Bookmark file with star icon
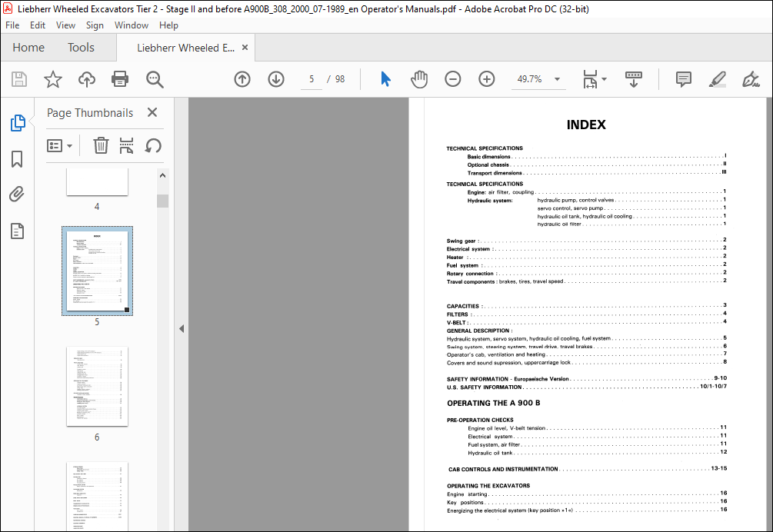The width and height of the screenshot is (773, 532). coord(53,79)
